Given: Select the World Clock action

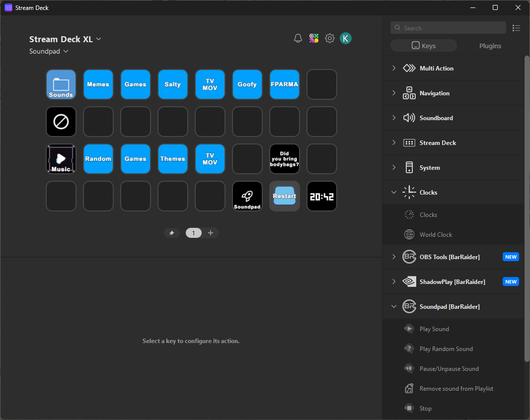Looking at the screenshot, I should point(454,234).
